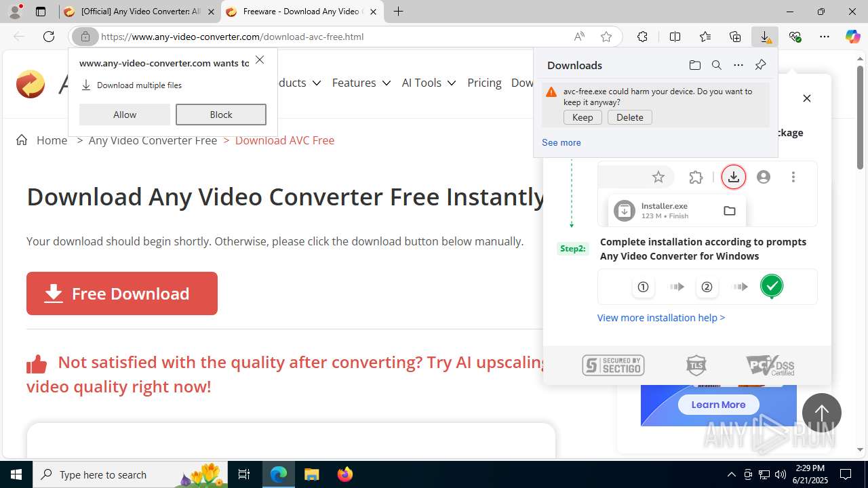Go to Home breadcrumb link
The height and width of the screenshot is (488, 868).
click(52, 140)
